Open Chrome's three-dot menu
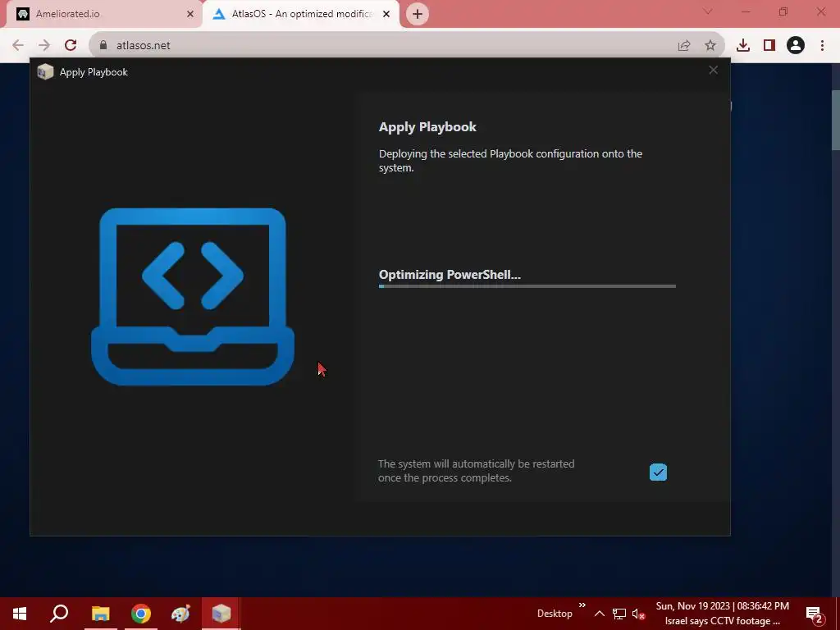The image size is (840, 630). point(822,46)
